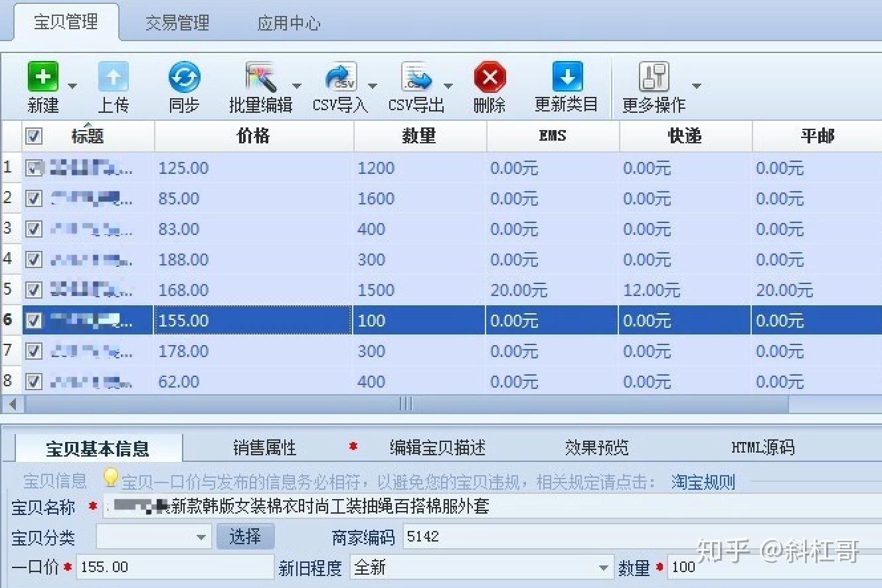Click the 商家编码 field containing 5142

[642, 537]
